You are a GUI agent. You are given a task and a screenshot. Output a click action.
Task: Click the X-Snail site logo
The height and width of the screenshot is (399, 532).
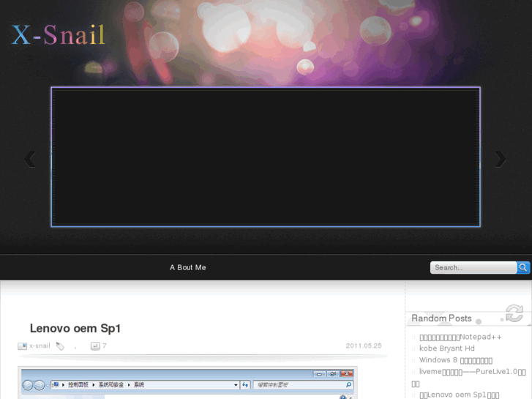58,35
